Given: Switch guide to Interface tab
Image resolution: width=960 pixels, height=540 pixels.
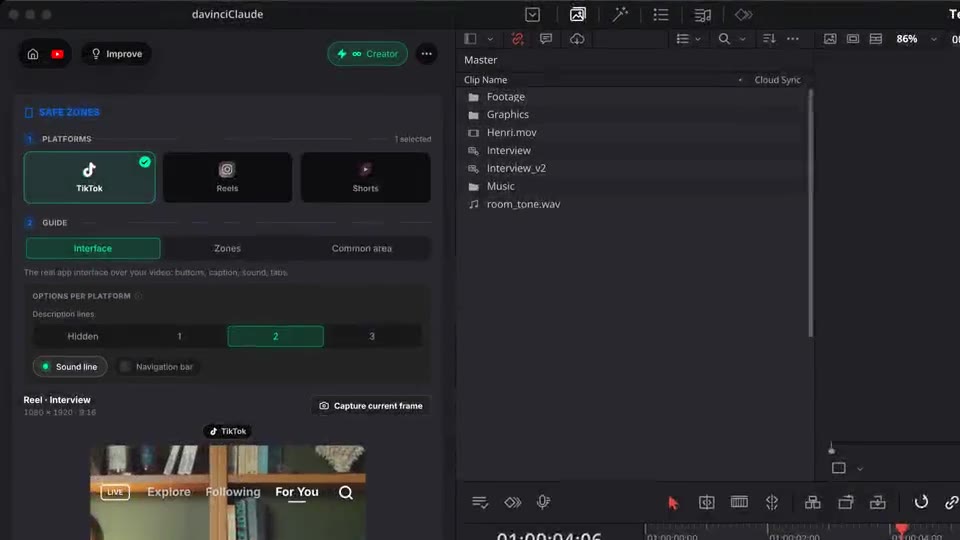Looking at the screenshot, I should pos(93,249).
